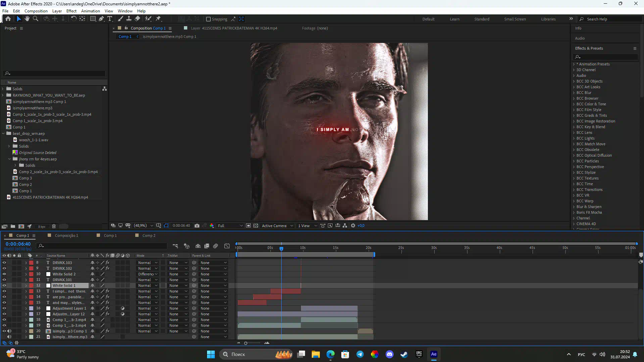Open the Effect menu
The width and height of the screenshot is (644, 362).
pyautogui.click(x=71, y=11)
